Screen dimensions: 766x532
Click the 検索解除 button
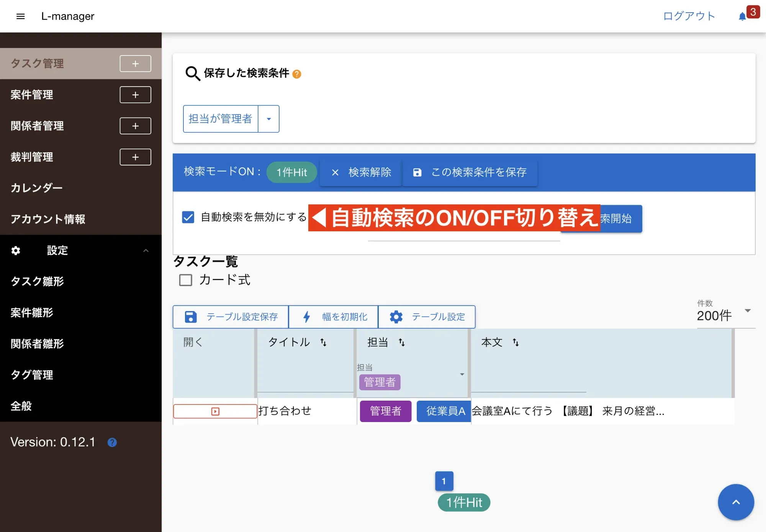(x=361, y=172)
